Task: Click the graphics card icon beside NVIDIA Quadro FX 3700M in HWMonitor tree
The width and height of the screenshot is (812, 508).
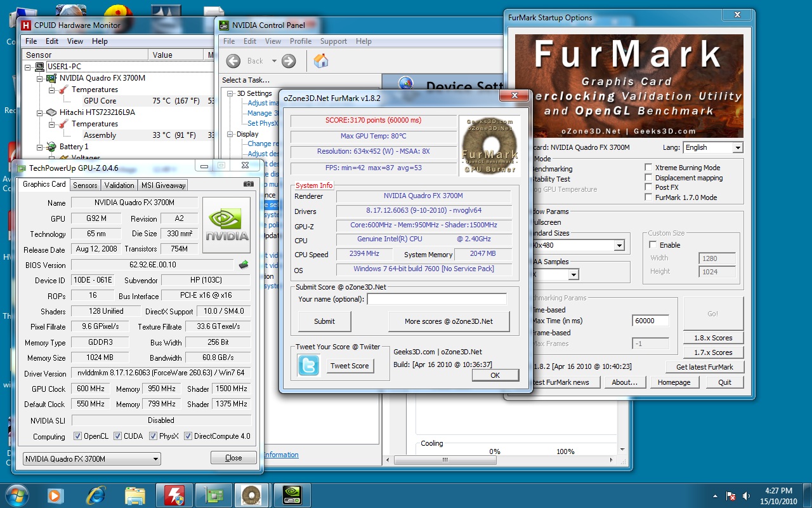Action: coord(52,78)
